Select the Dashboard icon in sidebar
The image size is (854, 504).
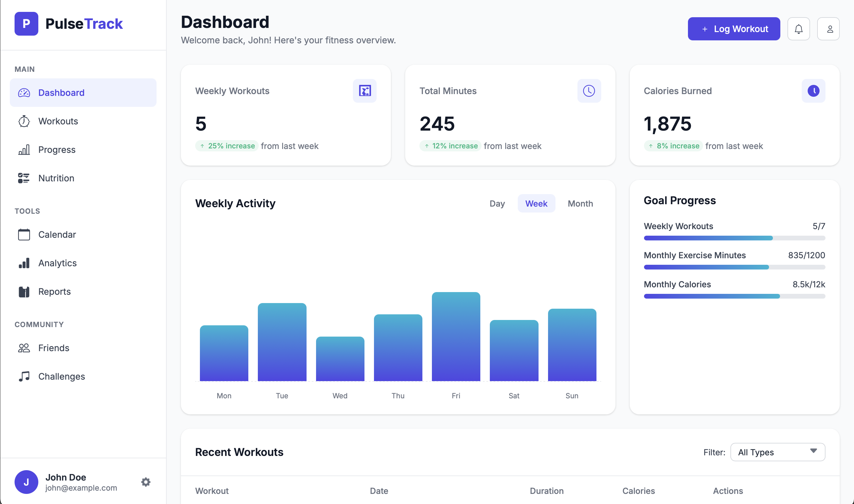(24, 92)
